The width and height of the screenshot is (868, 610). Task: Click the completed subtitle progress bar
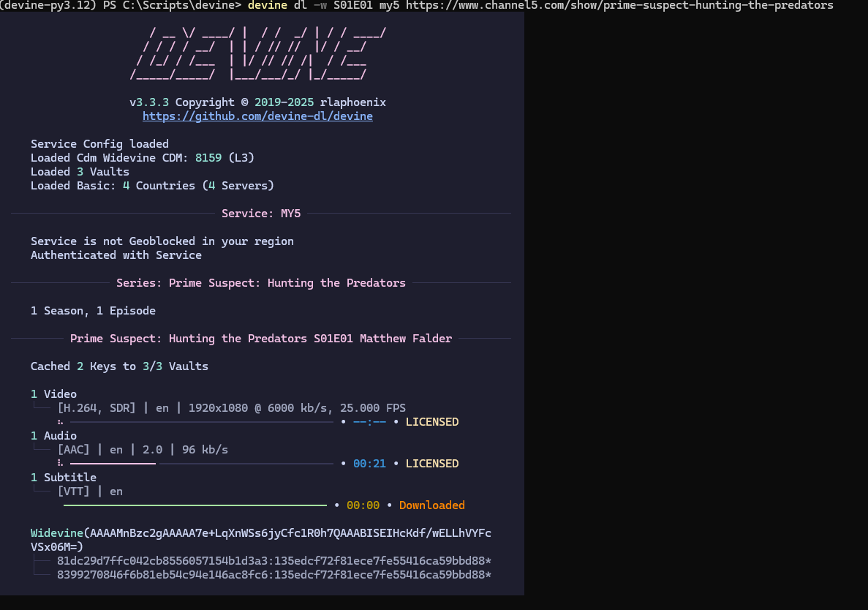click(195, 505)
